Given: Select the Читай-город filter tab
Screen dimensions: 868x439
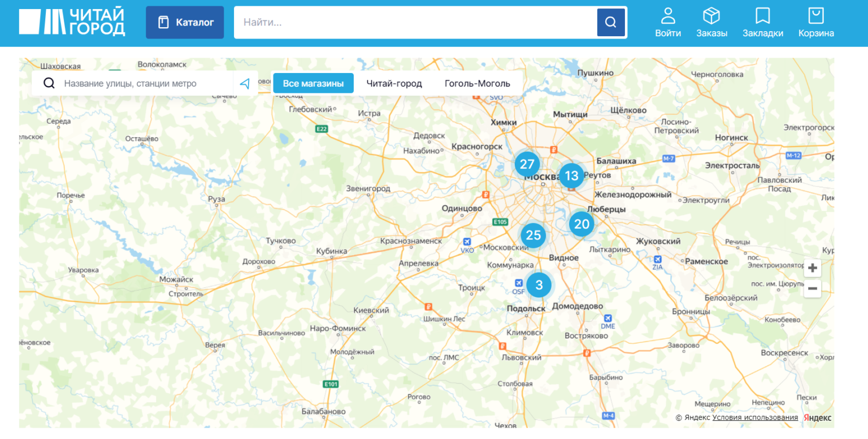Looking at the screenshot, I should tap(394, 83).
